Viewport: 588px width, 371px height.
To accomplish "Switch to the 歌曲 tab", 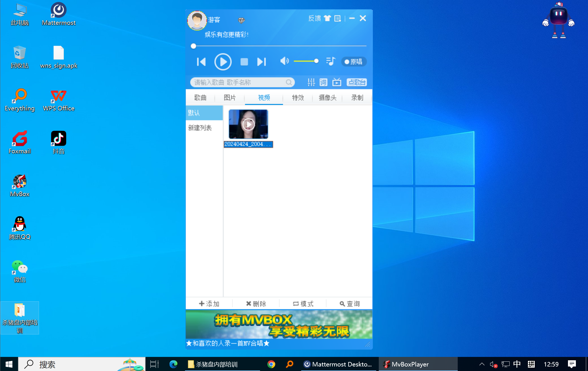I will click(x=200, y=98).
